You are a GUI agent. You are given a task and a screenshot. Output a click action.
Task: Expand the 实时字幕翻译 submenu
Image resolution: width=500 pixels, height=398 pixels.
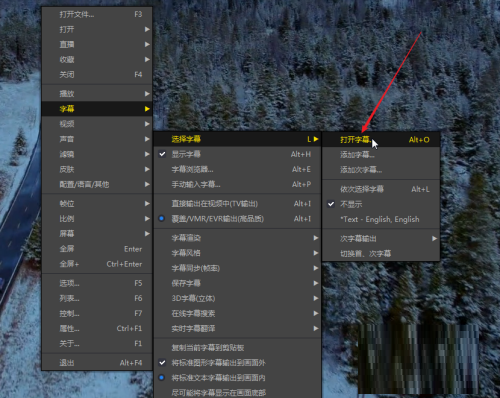(237, 328)
